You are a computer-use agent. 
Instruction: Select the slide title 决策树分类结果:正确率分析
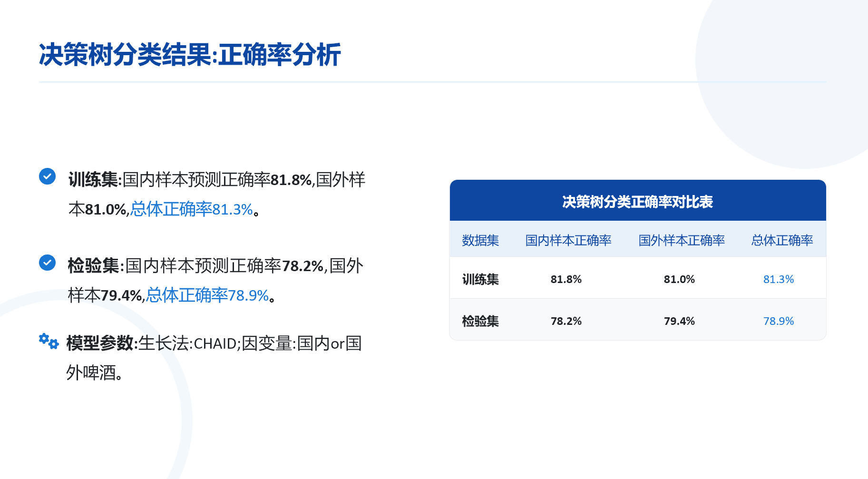190,55
